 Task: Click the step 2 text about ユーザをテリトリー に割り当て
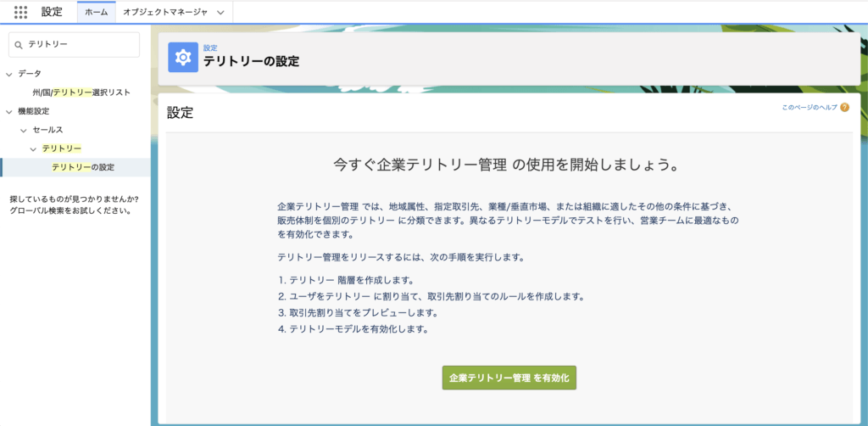click(x=431, y=296)
